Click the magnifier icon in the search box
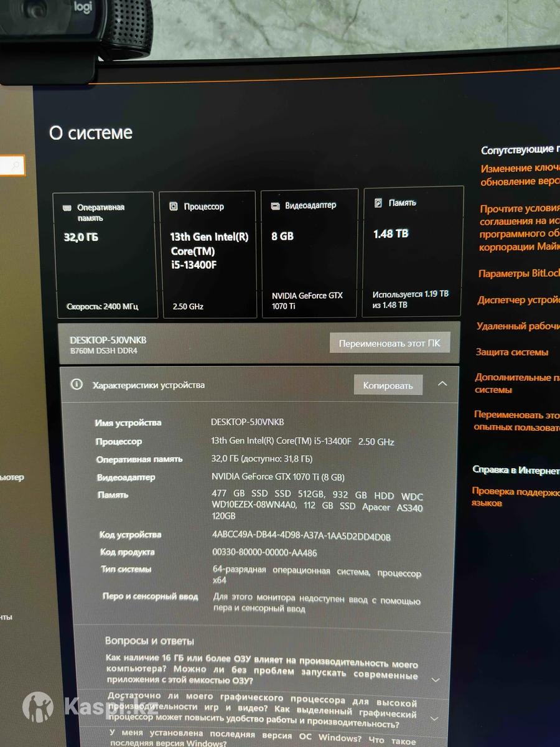 point(16,166)
